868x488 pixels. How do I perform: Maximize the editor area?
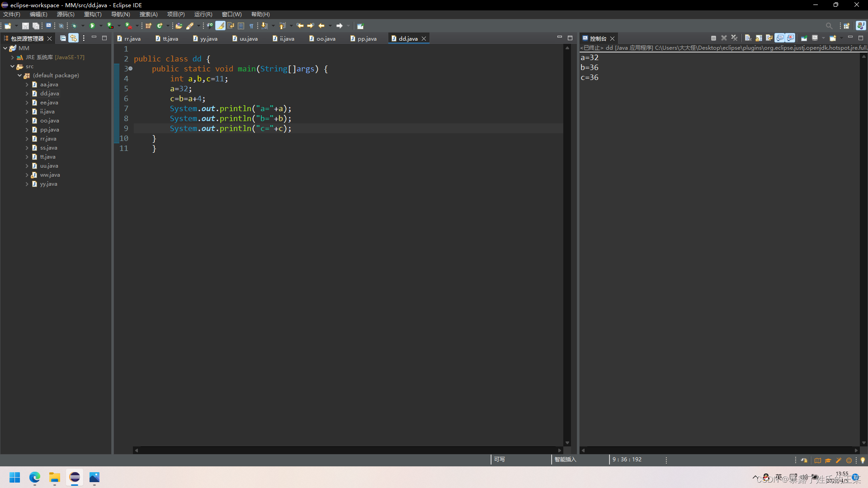pyautogui.click(x=570, y=38)
